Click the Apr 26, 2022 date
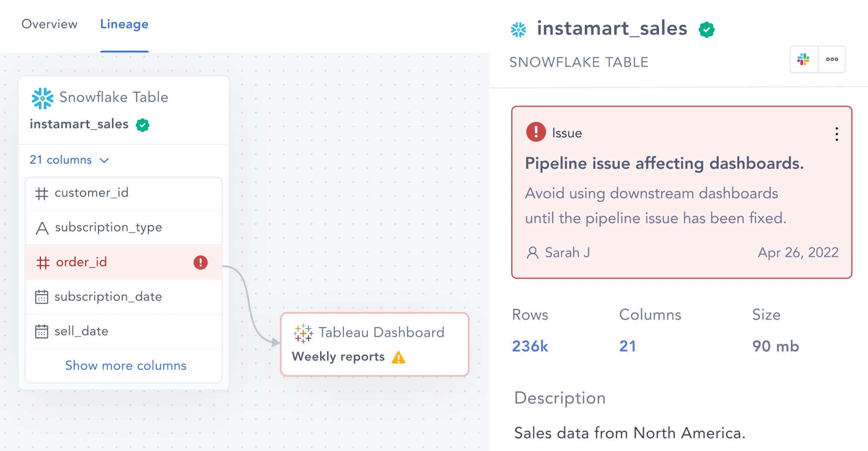This screenshot has width=868, height=451. point(798,253)
